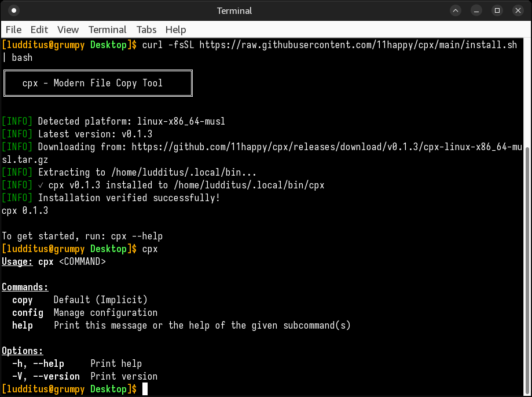Open the window menu icon in title bar
The width and height of the screenshot is (532, 397).
click(x=14, y=10)
